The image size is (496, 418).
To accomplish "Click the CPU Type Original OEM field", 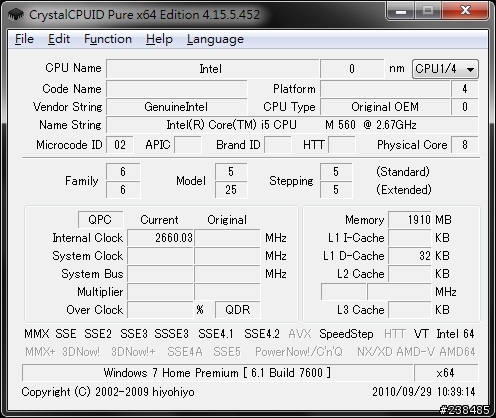I will coord(385,107).
